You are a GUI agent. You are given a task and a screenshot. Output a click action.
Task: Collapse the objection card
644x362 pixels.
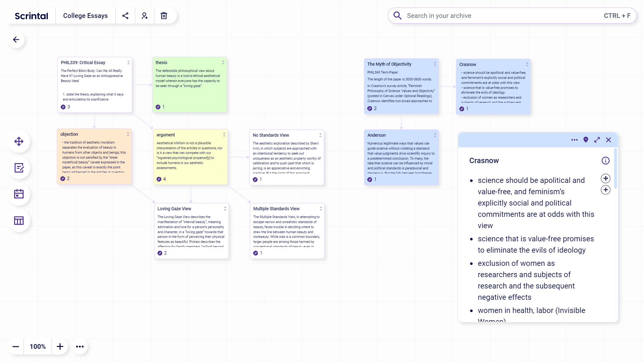click(x=128, y=134)
